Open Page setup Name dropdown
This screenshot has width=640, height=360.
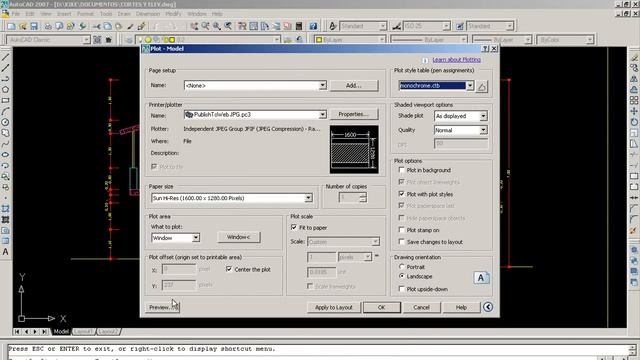coord(322,85)
